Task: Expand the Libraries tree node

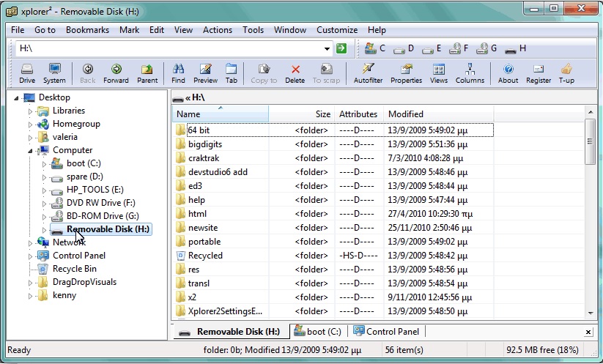Action: point(31,111)
